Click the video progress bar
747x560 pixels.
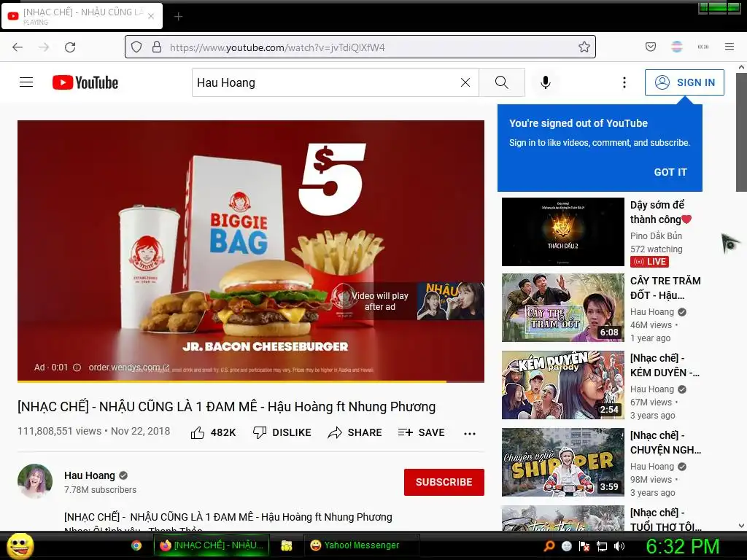click(251, 381)
